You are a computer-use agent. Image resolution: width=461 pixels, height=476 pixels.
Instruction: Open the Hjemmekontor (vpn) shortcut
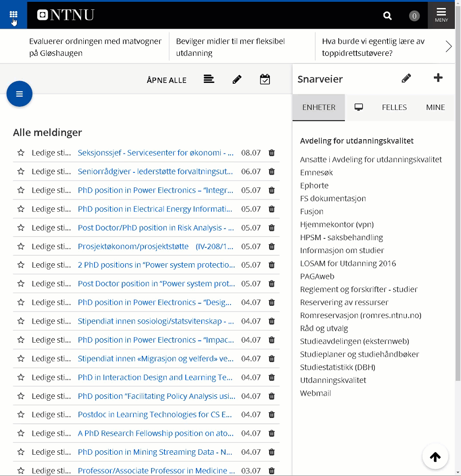337,224
